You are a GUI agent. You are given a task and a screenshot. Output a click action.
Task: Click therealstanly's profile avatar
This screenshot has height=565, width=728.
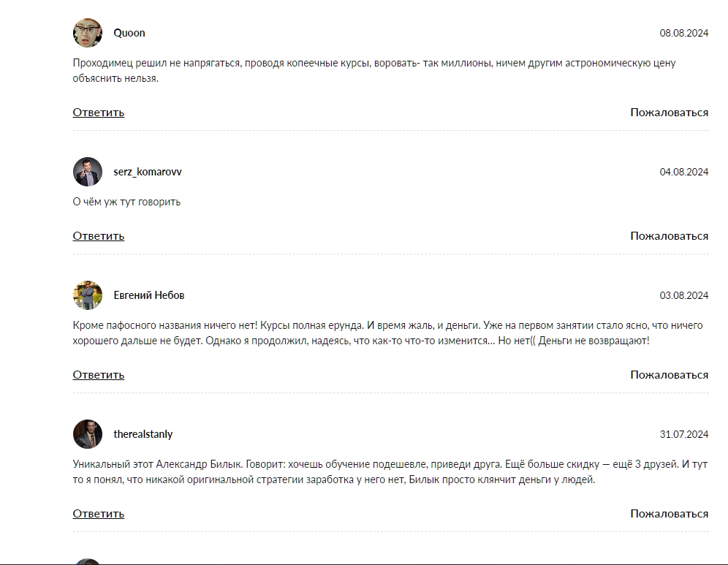(x=88, y=434)
